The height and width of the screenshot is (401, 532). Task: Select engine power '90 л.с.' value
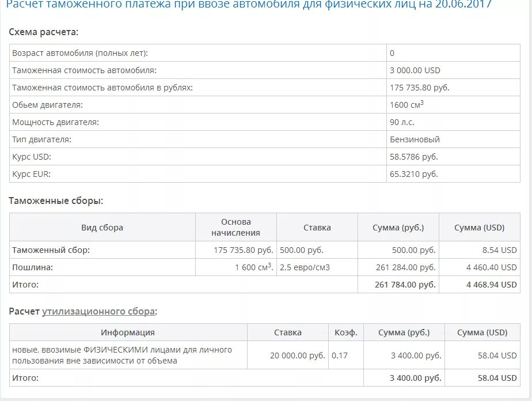click(x=402, y=122)
